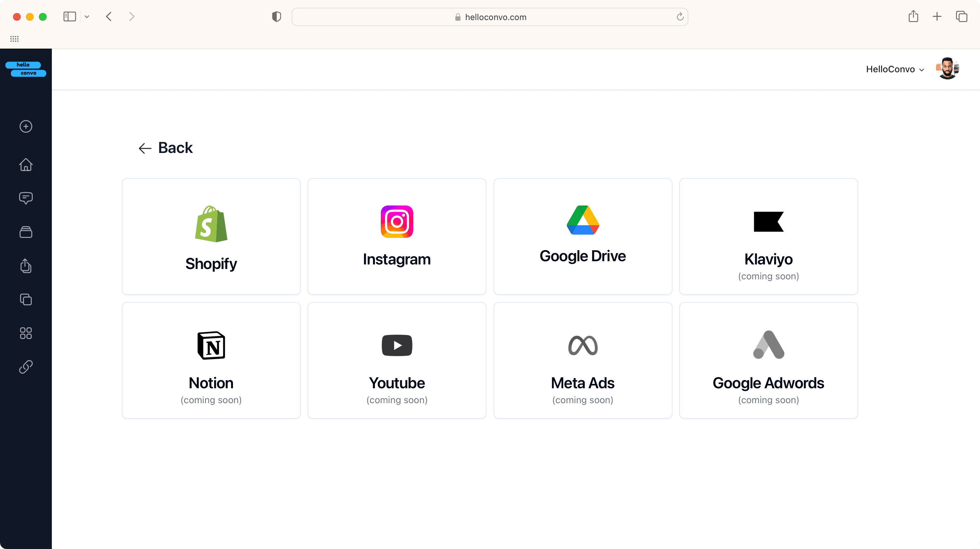This screenshot has height=549, width=980.
Task: Open the chat bubble icon in sidebar
Action: coord(26,198)
